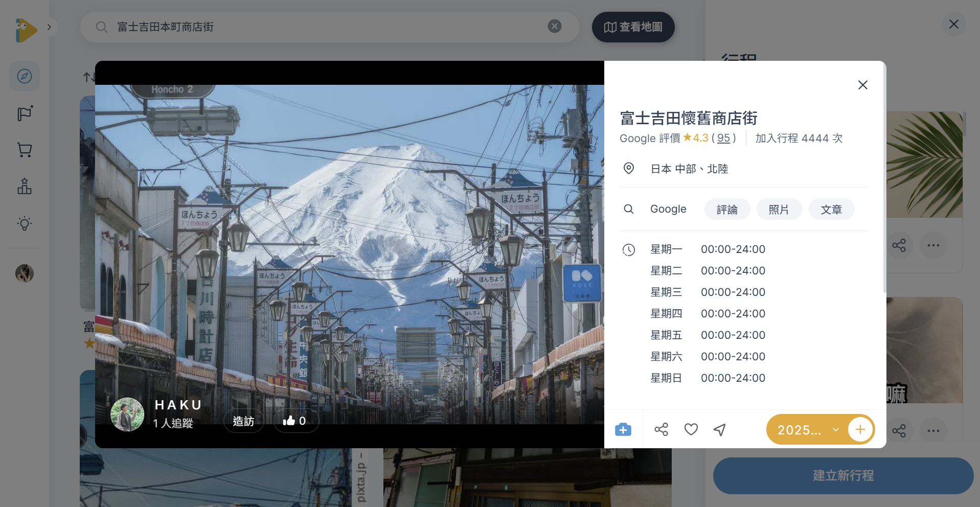View the ranking podium section
This screenshot has width=980, height=507.
pos(24,187)
